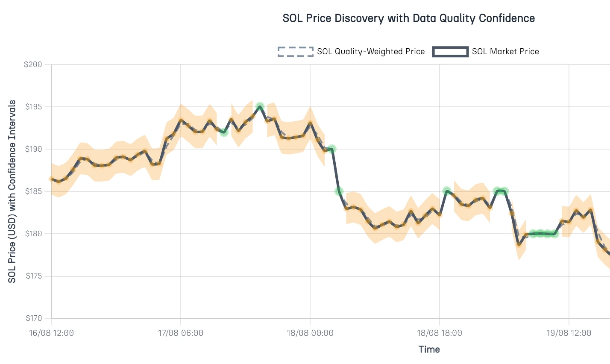The height and width of the screenshot is (364, 610).
Task: Click the chart title about SOL Price Discovery
Action: click(x=408, y=18)
